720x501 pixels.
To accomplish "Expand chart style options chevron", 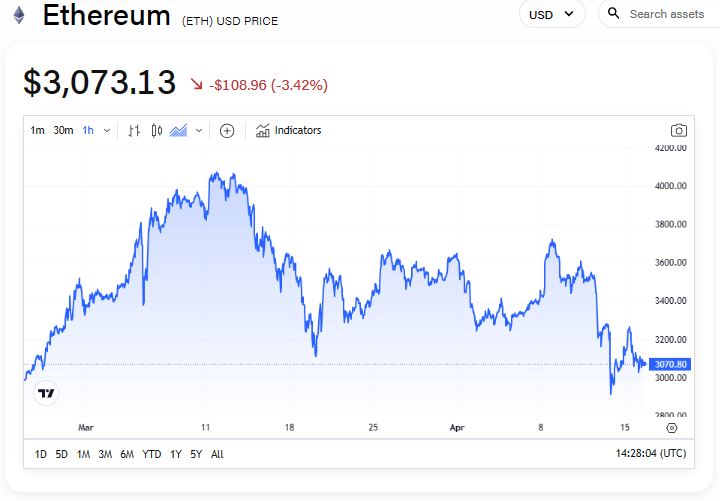I will pos(199,130).
